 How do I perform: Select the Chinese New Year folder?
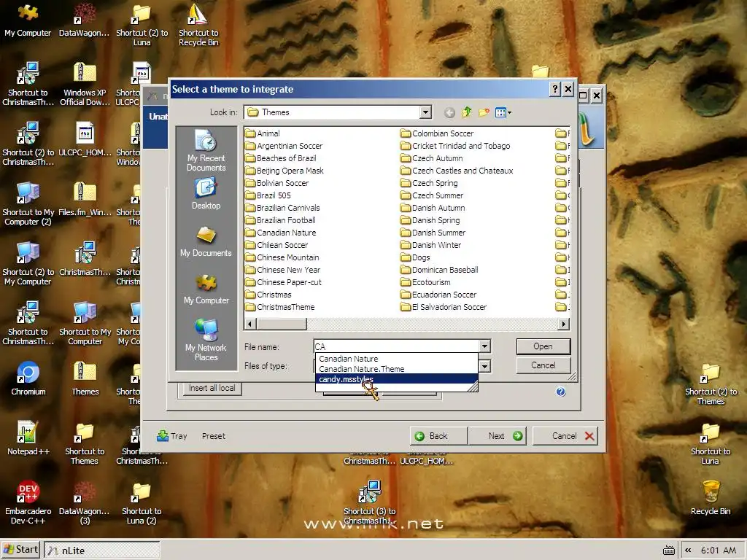pyautogui.click(x=283, y=270)
